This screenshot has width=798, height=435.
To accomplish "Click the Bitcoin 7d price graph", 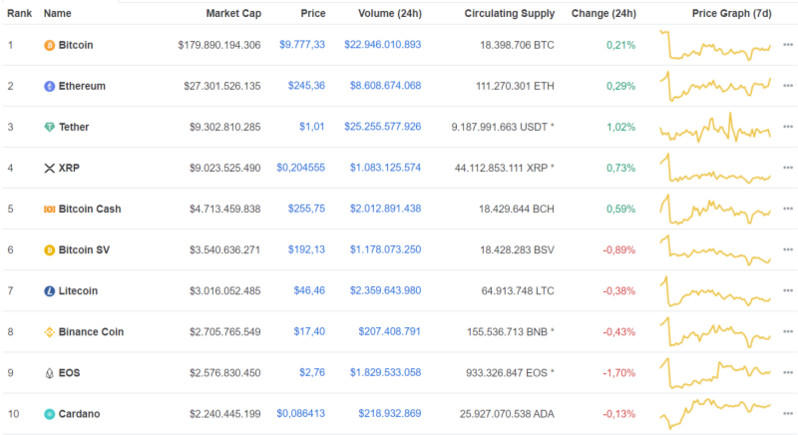I will click(x=715, y=46).
